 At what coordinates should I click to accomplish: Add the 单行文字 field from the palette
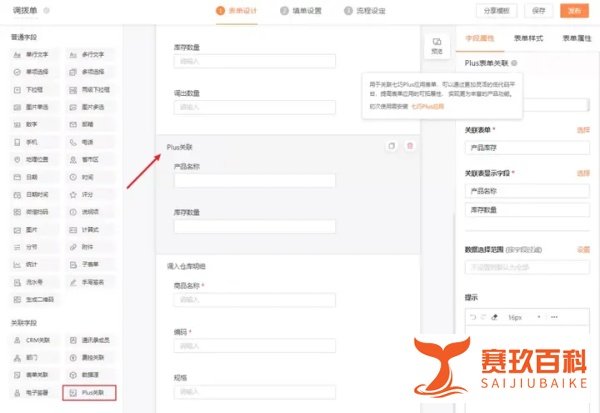click(x=34, y=55)
